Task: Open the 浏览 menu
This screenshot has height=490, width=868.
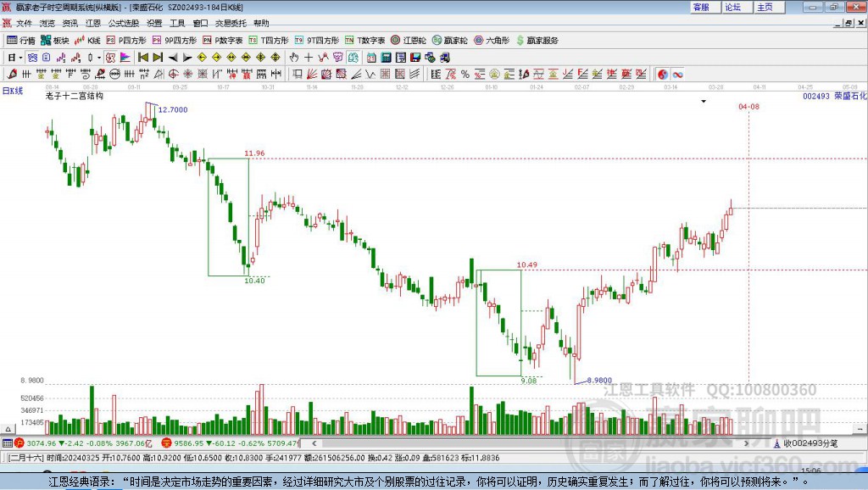Action: [x=47, y=23]
